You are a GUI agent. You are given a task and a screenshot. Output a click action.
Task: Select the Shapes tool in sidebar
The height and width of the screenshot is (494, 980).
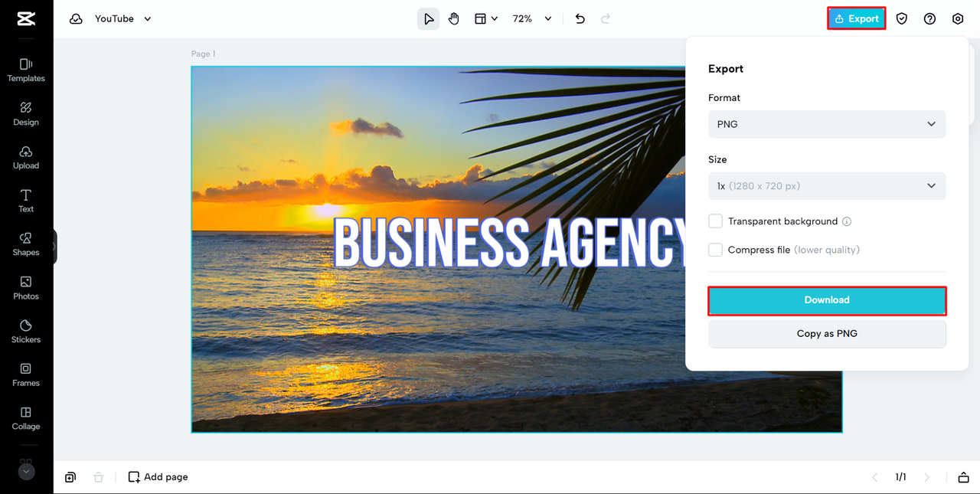(x=26, y=244)
